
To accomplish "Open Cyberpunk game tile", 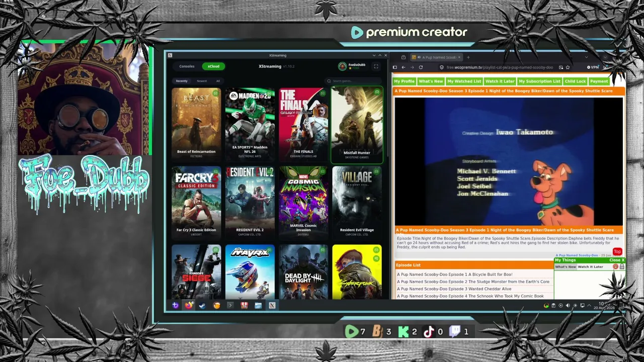I will [x=357, y=272].
